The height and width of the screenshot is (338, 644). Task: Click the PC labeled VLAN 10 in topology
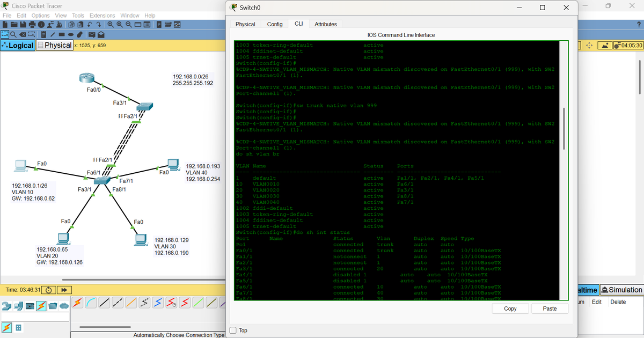click(21, 165)
